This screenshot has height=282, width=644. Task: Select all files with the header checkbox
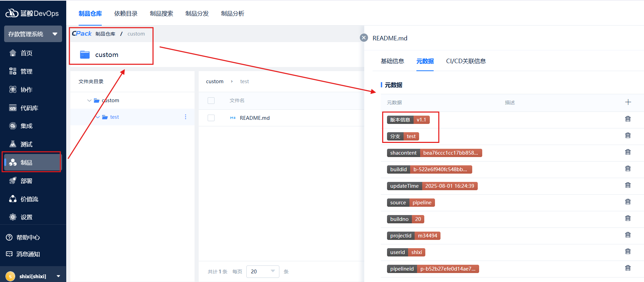211,100
